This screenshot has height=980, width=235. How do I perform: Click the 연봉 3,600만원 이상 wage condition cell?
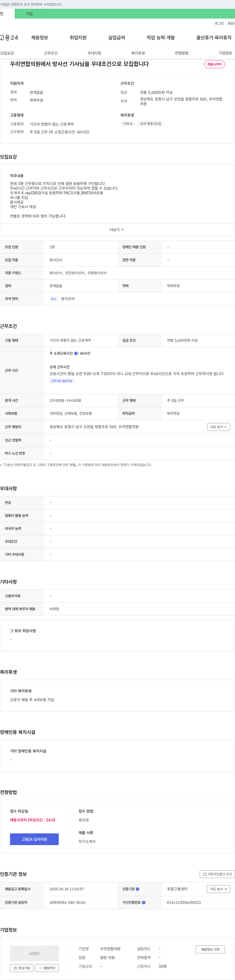[182, 340]
